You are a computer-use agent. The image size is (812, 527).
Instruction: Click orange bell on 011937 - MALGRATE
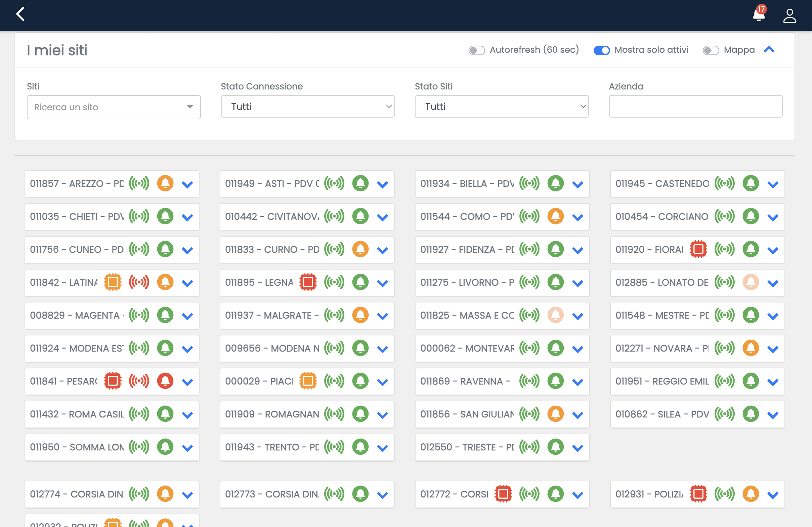tap(360, 315)
